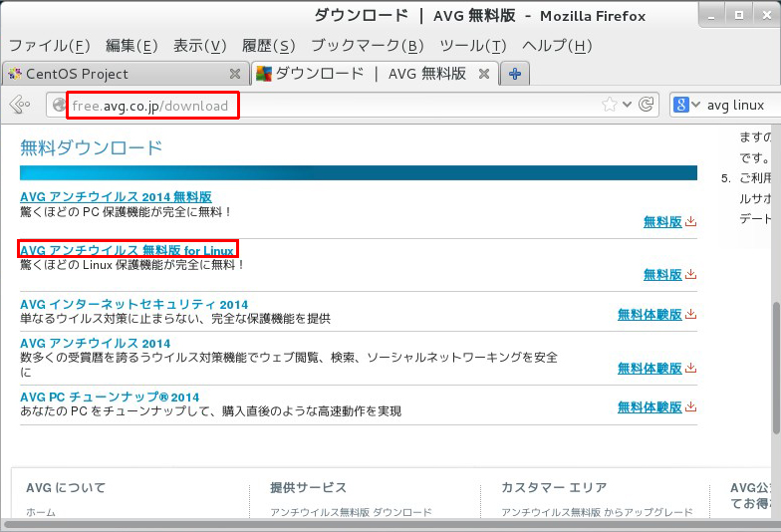
Task: Click the AVG アンチウイルス 2014 無料版 link
Action: tap(116, 197)
